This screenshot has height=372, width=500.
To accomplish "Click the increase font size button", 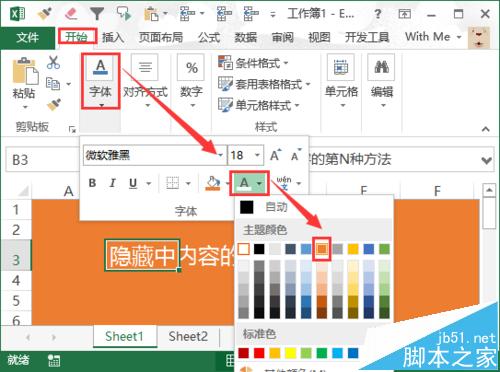I will [276, 155].
